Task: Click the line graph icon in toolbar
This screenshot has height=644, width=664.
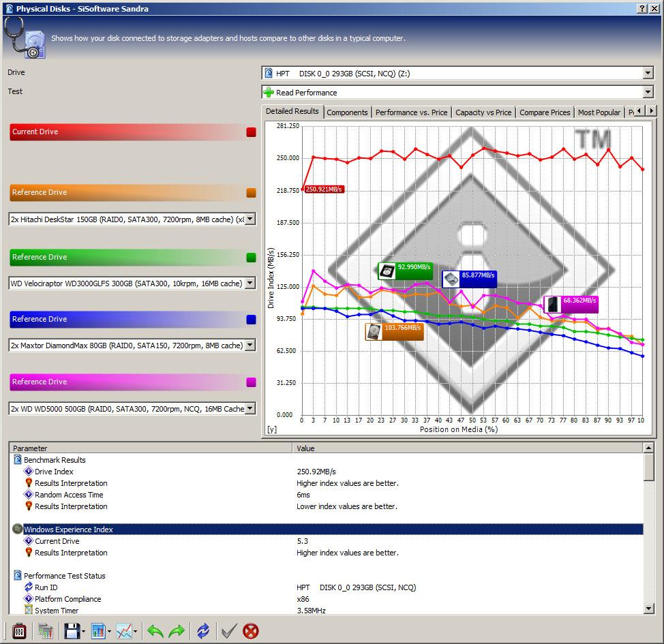Action: pyautogui.click(x=124, y=631)
